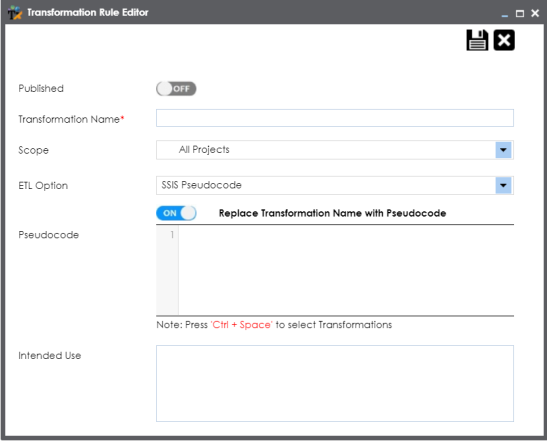This screenshot has width=547, height=441.
Task: Click the Replace Transformation Name with Pseudocode label
Action: click(332, 213)
